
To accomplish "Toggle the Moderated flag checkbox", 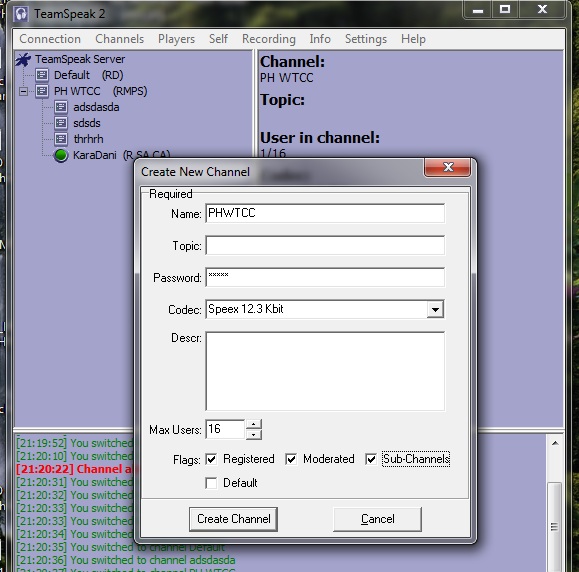I will click(x=291, y=459).
